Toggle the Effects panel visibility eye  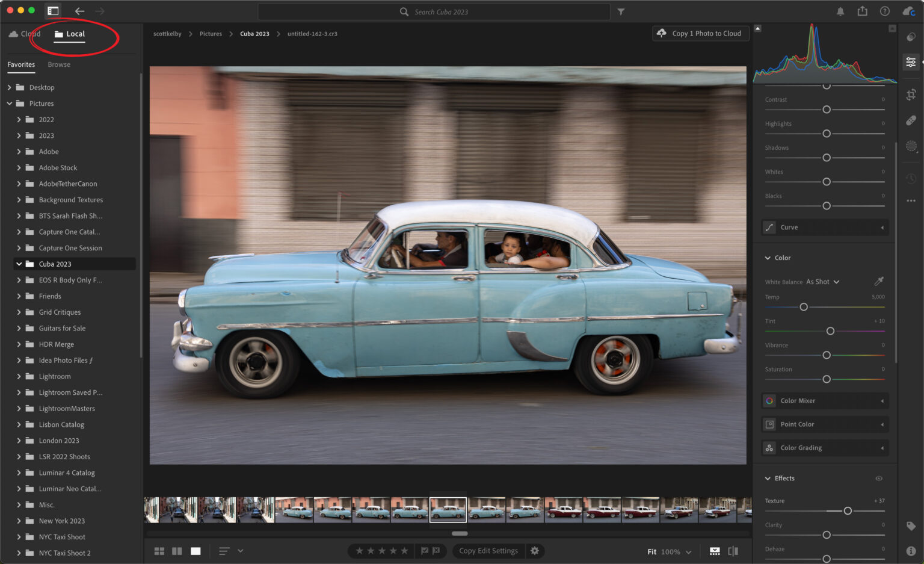pyautogui.click(x=878, y=478)
